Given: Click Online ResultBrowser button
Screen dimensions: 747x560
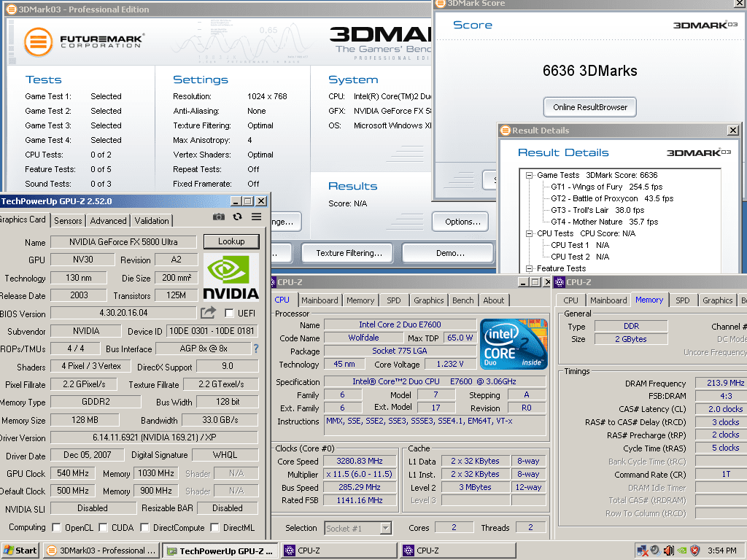Looking at the screenshot, I should pos(589,107).
